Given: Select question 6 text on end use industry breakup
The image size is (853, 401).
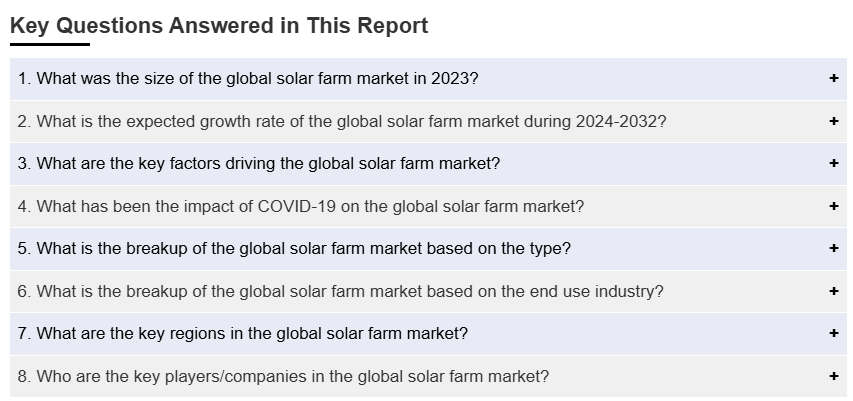Looking at the screenshot, I should coord(340,292).
